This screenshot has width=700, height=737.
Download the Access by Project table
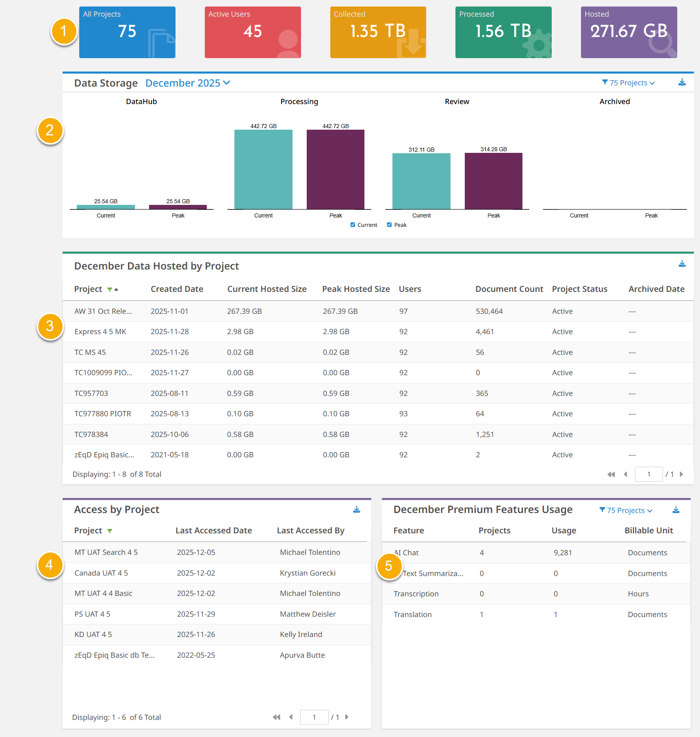(356, 510)
